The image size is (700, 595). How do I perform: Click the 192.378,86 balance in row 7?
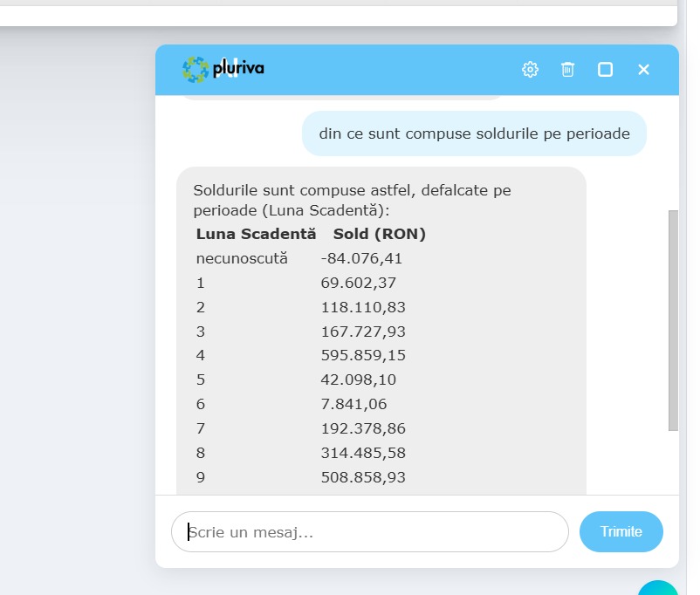tap(363, 428)
